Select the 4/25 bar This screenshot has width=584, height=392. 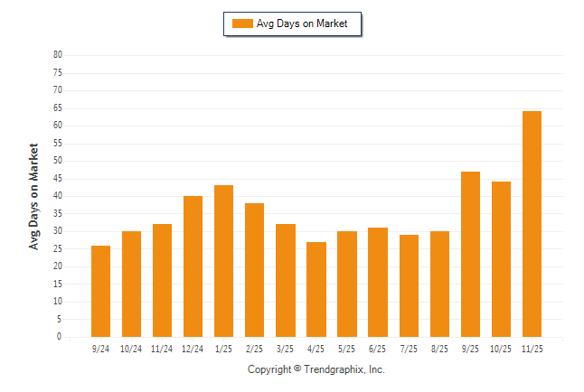[316, 289]
